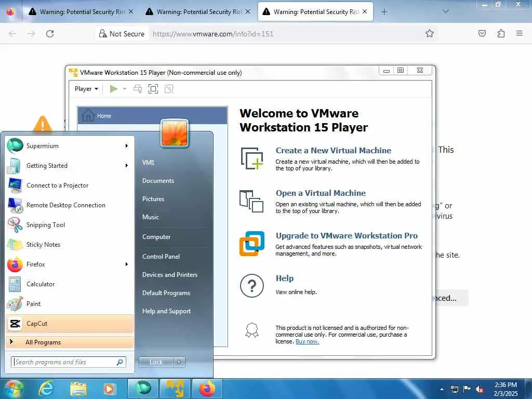Click the Lock button
Screen dimensions: 532x399
(156, 362)
